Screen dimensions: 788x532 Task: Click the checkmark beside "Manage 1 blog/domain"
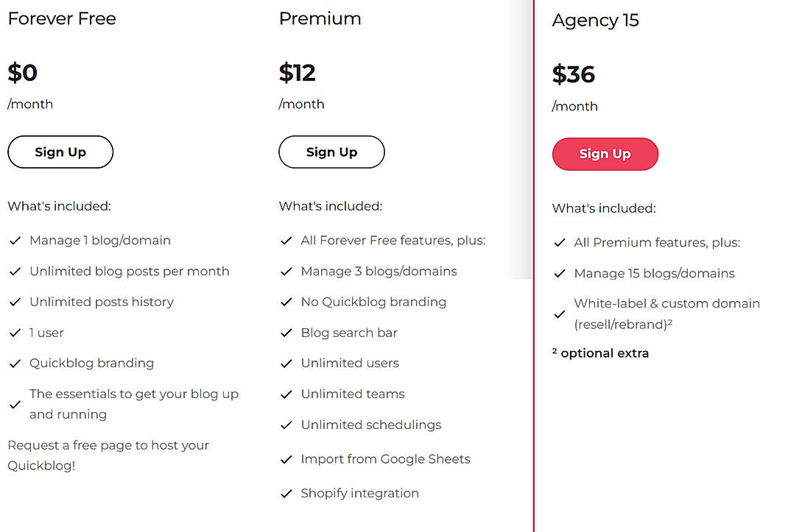pos(15,241)
